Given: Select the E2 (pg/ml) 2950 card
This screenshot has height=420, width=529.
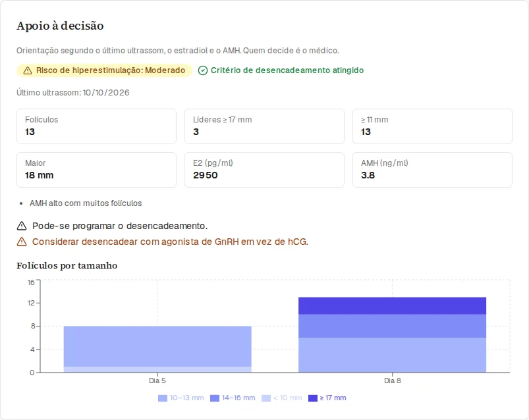Looking at the screenshot, I should (x=265, y=170).
